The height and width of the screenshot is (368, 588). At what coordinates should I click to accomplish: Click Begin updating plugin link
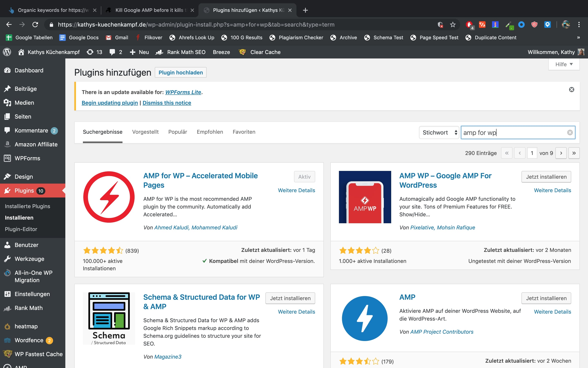pyautogui.click(x=110, y=103)
